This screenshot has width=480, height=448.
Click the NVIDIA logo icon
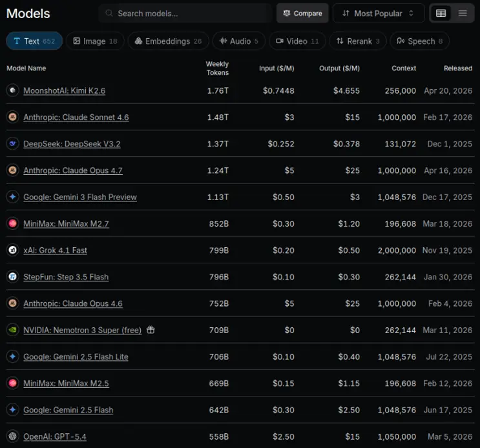[12, 330]
